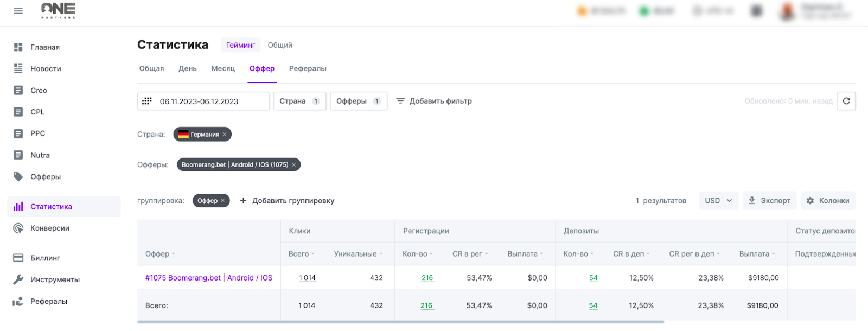Sort by Регистрации Выплата column
This screenshot has height=331, width=868.
[x=526, y=254]
